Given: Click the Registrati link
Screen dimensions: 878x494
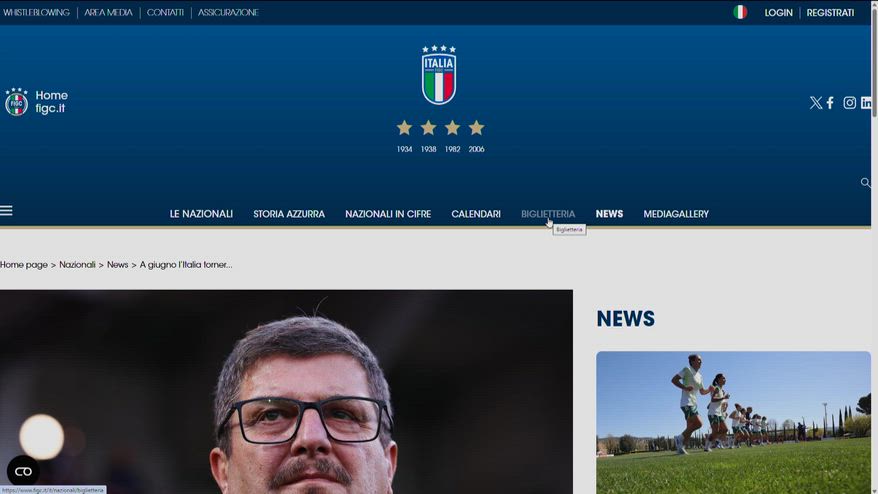Looking at the screenshot, I should [x=830, y=13].
